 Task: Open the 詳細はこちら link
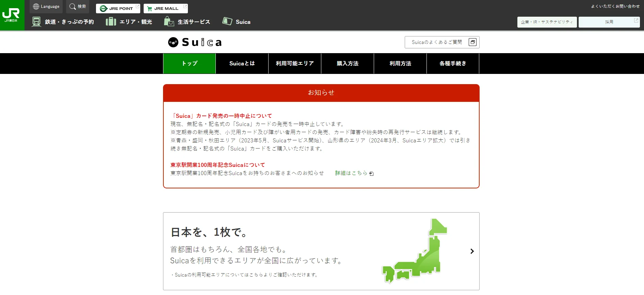pyautogui.click(x=351, y=173)
